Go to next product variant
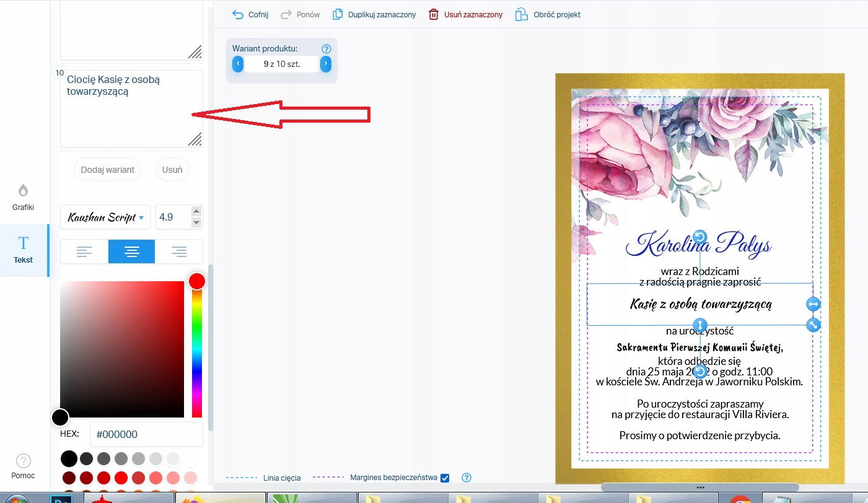868x503 pixels. point(326,64)
